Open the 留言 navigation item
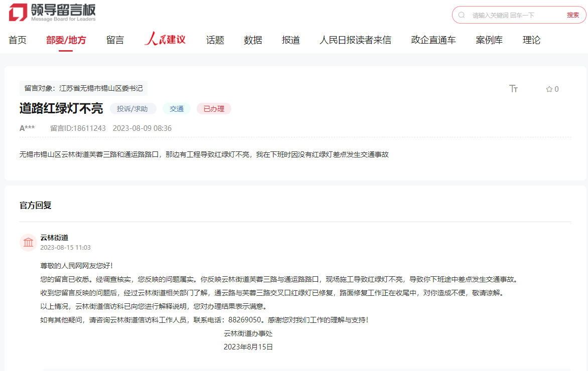 115,40
